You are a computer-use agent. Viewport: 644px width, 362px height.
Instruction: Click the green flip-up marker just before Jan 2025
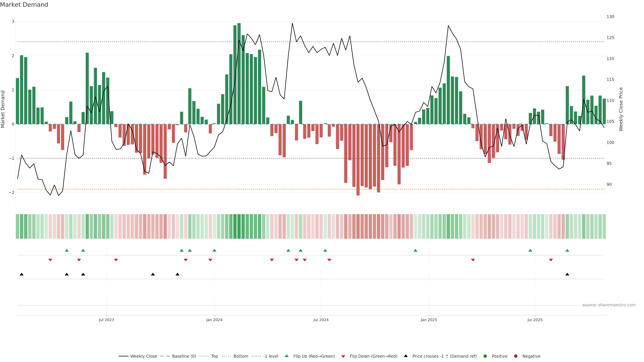click(416, 250)
